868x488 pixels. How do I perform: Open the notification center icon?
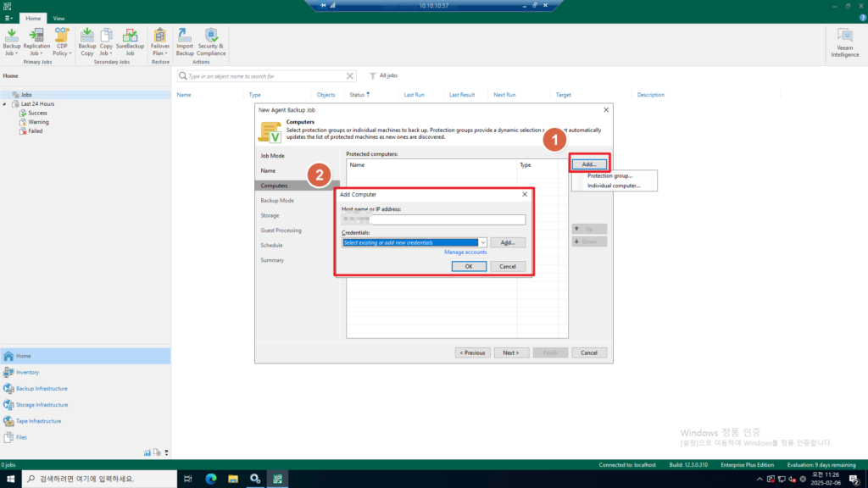click(x=854, y=480)
